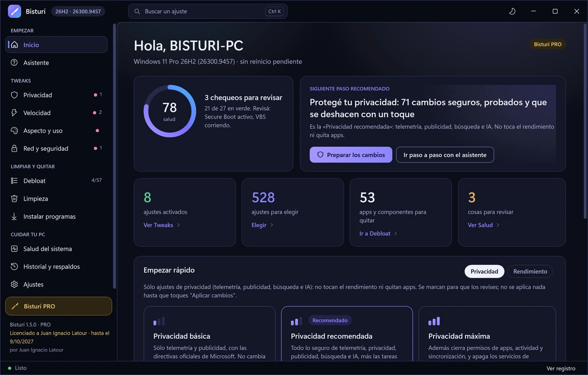Open Red y seguridad section
The width and height of the screenshot is (588, 375).
(56, 149)
